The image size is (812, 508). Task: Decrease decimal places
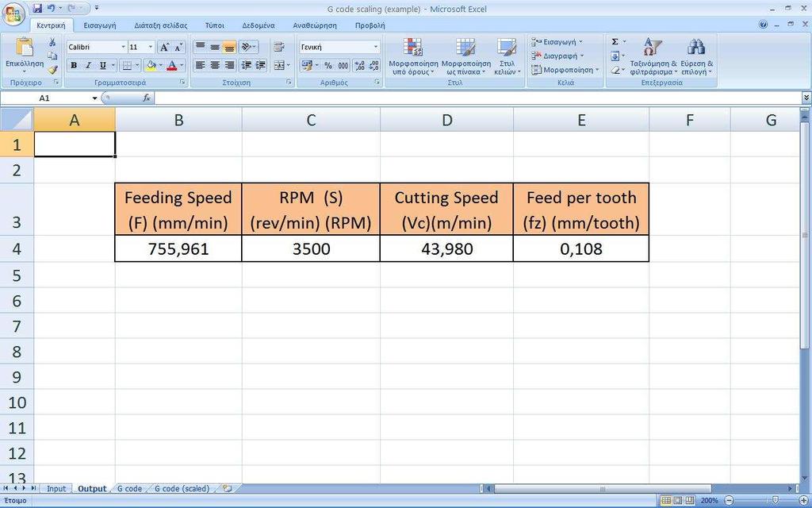[x=374, y=65]
